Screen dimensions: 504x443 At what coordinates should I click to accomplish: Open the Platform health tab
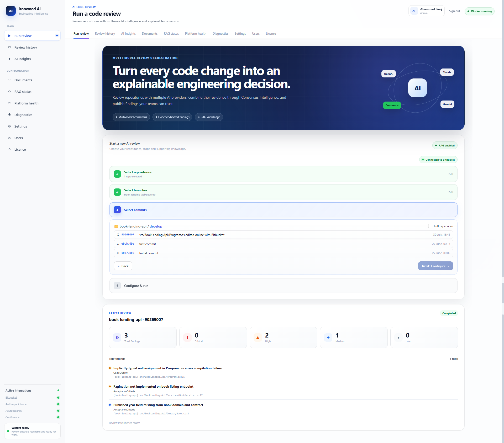point(196,34)
